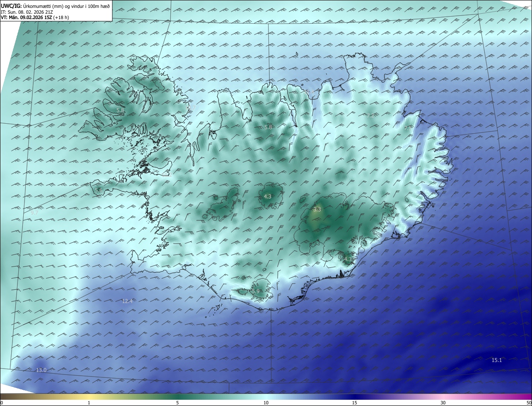532x406 pixels.
Task: Select the 7.2 value in northeast Iceland
Action: [370, 116]
